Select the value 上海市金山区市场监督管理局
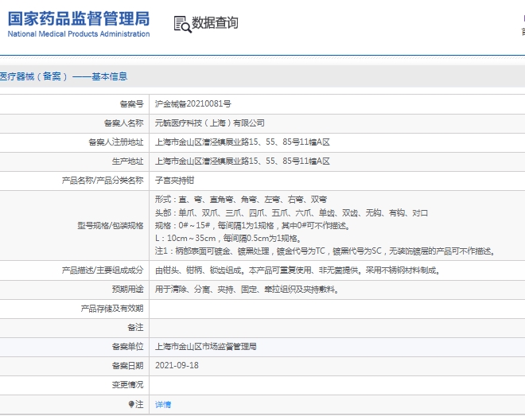The height and width of the screenshot is (420, 525). (x=205, y=347)
